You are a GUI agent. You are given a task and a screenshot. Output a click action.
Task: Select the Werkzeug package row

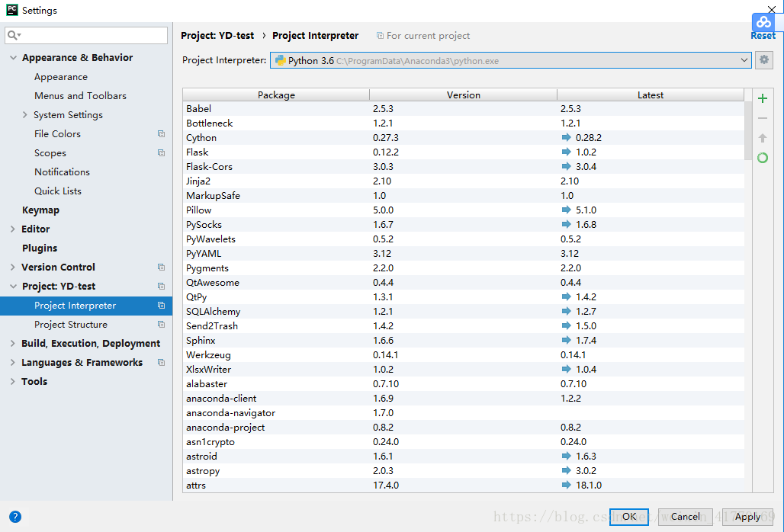(x=464, y=354)
